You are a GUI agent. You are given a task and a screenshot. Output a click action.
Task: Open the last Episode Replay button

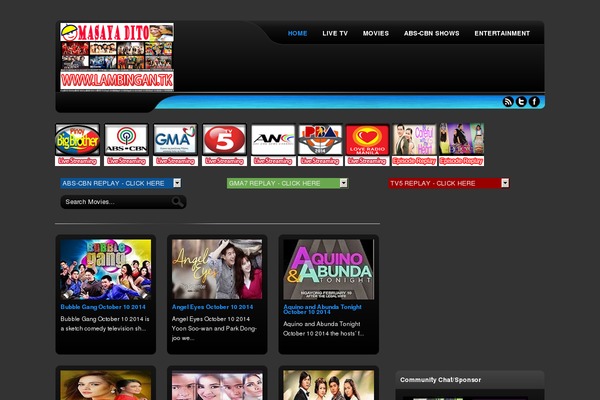461,161
